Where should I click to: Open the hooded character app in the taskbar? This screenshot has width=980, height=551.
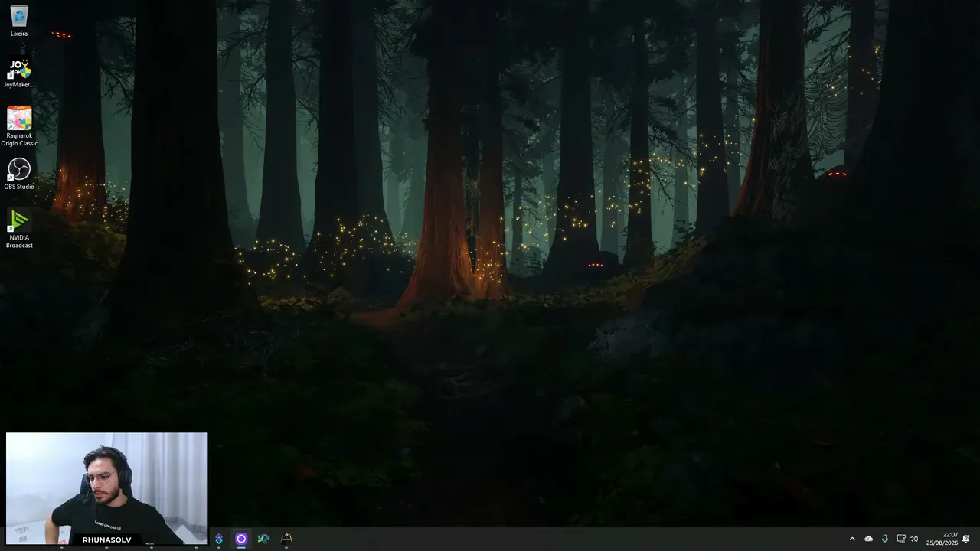pos(286,539)
